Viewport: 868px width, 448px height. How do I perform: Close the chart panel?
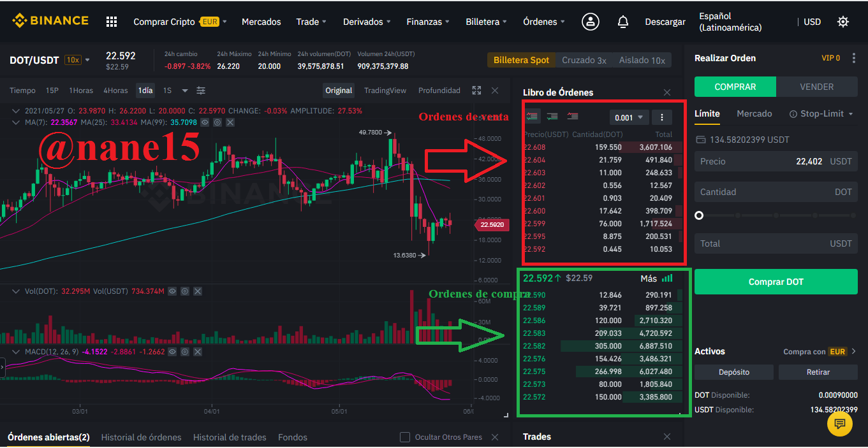(495, 90)
